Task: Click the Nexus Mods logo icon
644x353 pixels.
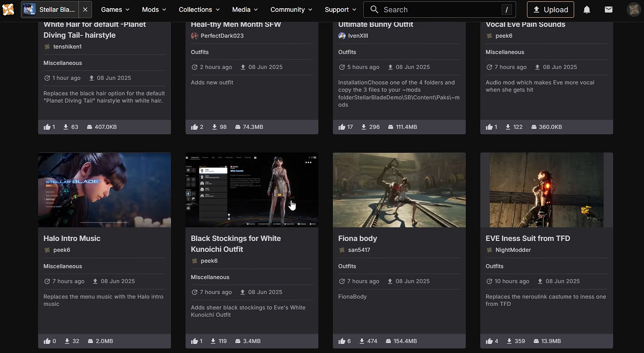Action: pos(9,10)
